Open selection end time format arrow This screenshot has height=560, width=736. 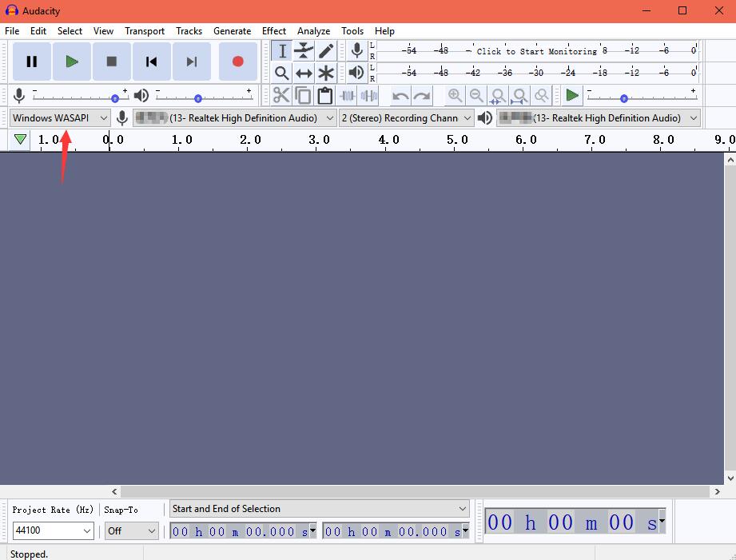pyautogui.click(x=466, y=530)
